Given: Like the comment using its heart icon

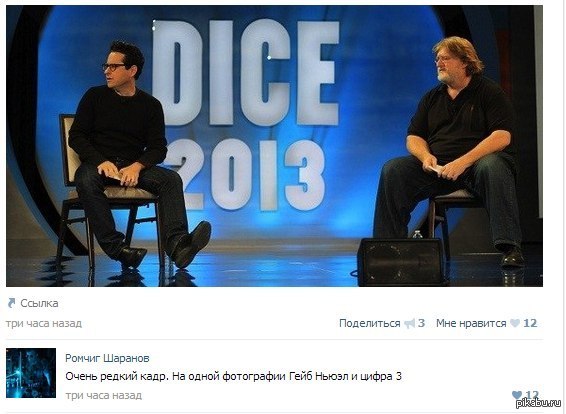Looking at the screenshot, I should tap(517, 395).
